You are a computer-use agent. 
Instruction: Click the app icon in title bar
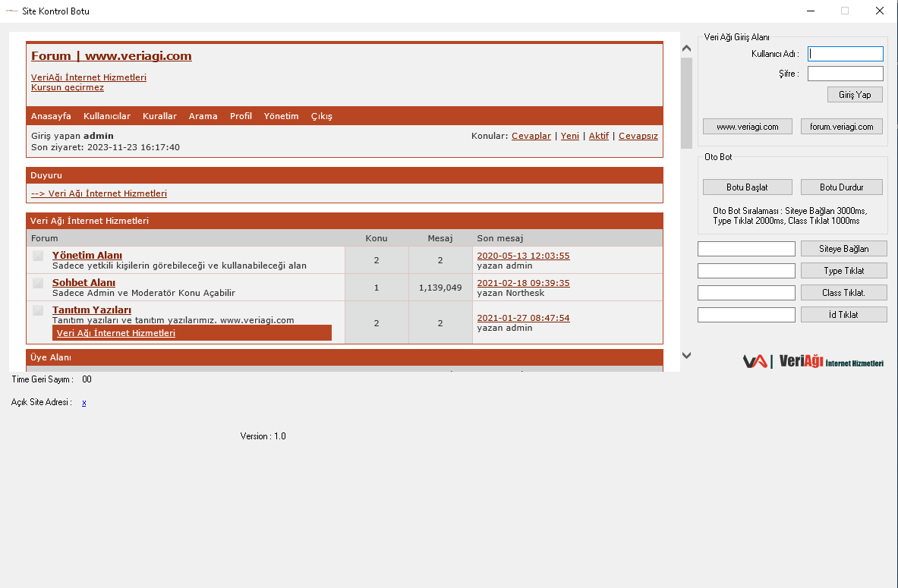[x=11, y=11]
